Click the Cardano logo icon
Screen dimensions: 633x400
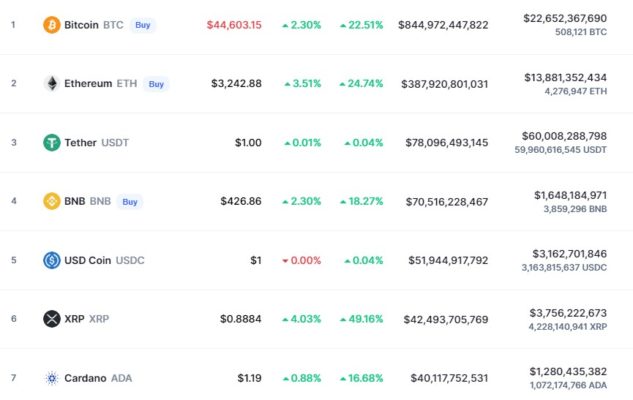click(52, 378)
